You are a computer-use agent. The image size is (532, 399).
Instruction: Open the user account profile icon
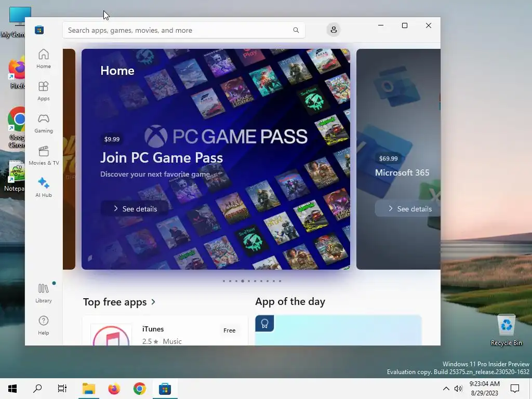click(334, 30)
